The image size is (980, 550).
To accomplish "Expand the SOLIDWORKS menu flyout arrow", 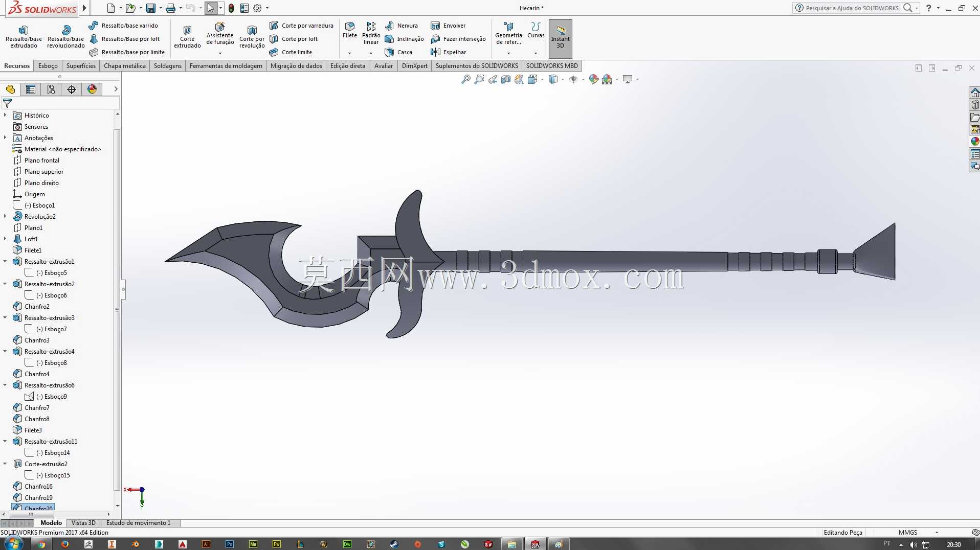I will tap(85, 8).
